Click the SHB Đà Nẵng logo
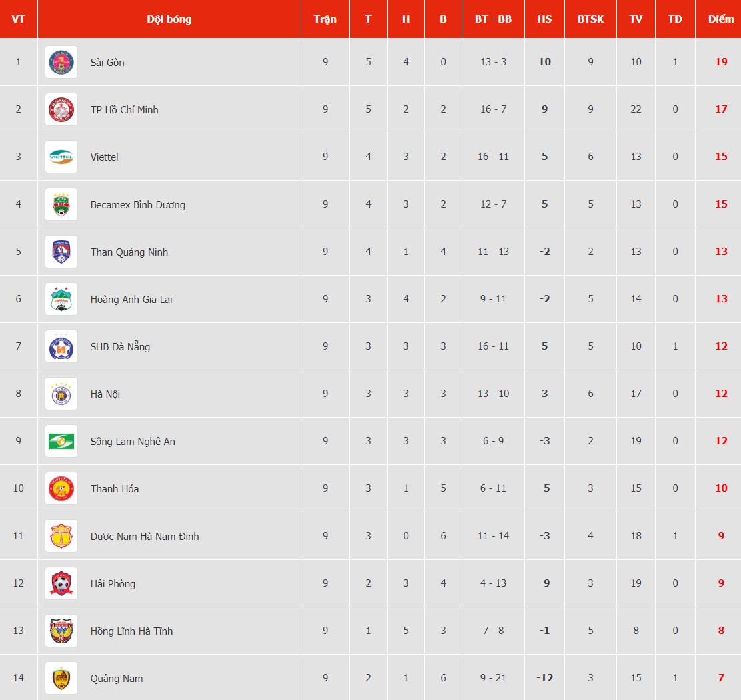 tap(61, 346)
